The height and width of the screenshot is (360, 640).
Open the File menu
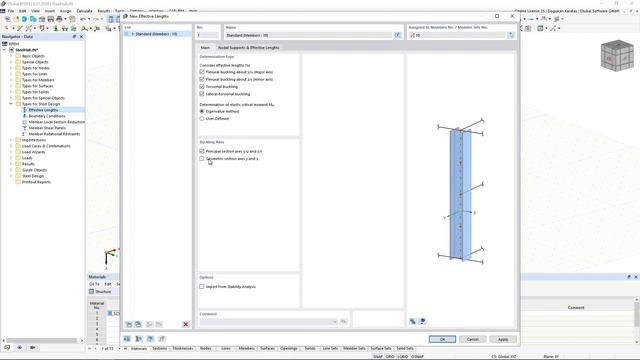coord(11,11)
